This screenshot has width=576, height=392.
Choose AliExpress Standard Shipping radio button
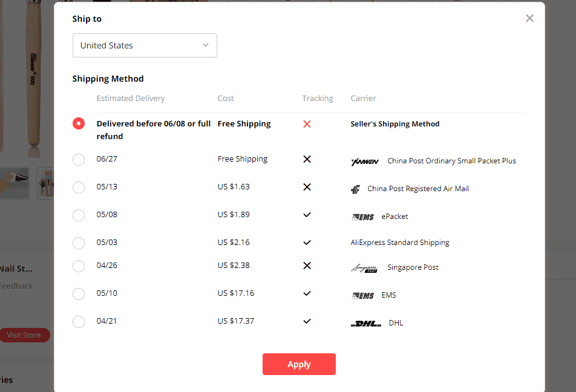(79, 243)
